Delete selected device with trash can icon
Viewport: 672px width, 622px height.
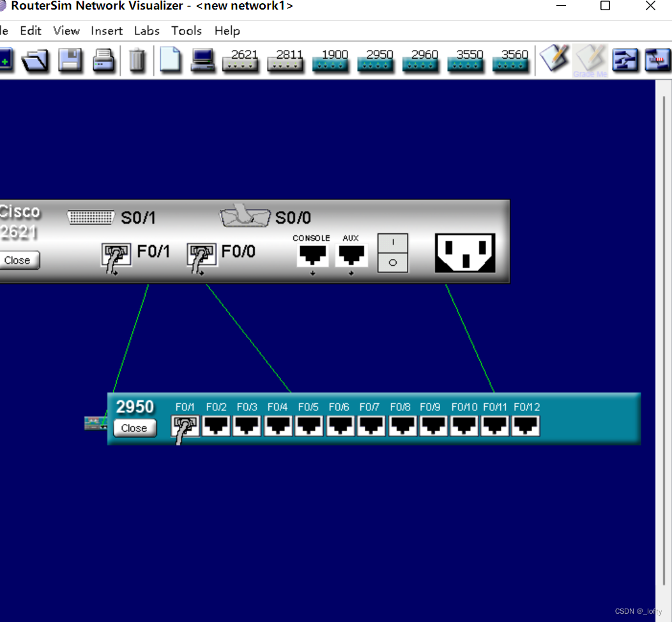[x=137, y=60]
